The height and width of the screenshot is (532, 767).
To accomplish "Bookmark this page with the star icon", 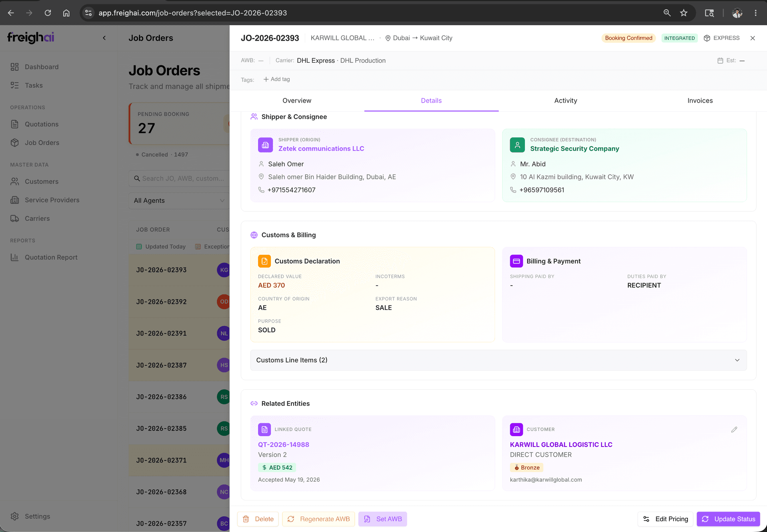I will pos(684,13).
